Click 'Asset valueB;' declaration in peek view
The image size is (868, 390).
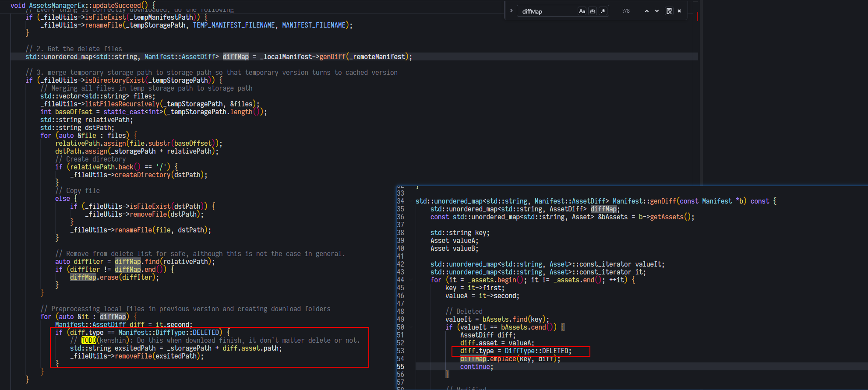coord(454,249)
